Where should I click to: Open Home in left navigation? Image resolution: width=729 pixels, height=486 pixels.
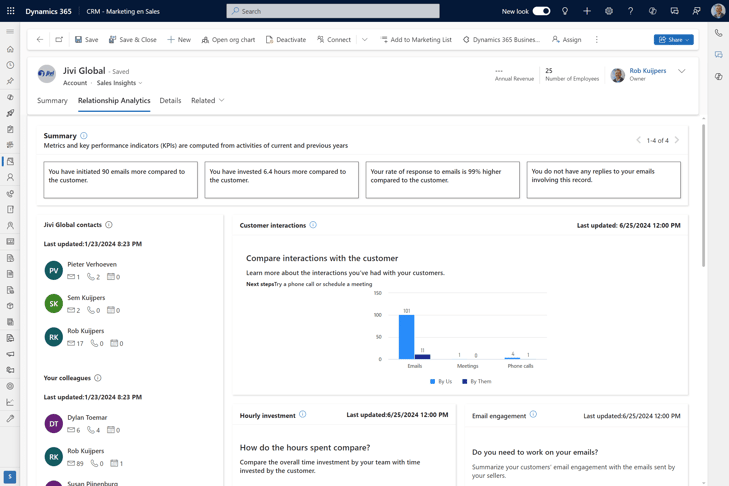pos(10,49)
